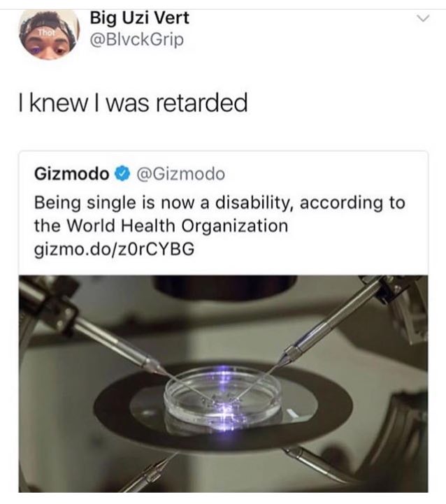Follow the gizmo.do/z0rCYBG link
Image resolution: width=446 pixels, height=504 pixels.
[x=115, y=249]
